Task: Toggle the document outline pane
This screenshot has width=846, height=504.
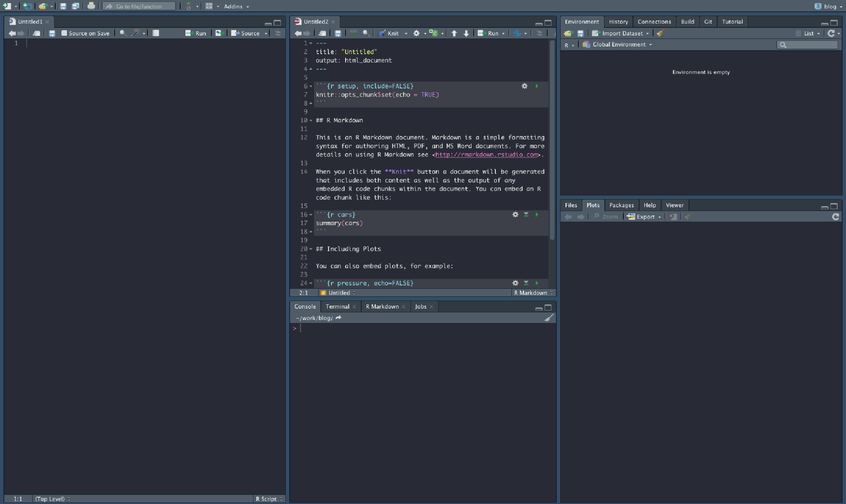Action: [539, 33]
